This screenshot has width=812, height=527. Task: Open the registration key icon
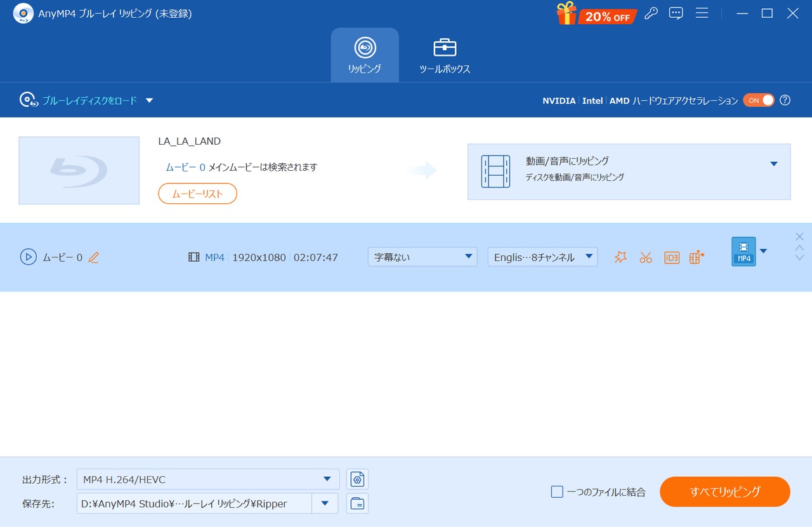click(x=651, y=13)
